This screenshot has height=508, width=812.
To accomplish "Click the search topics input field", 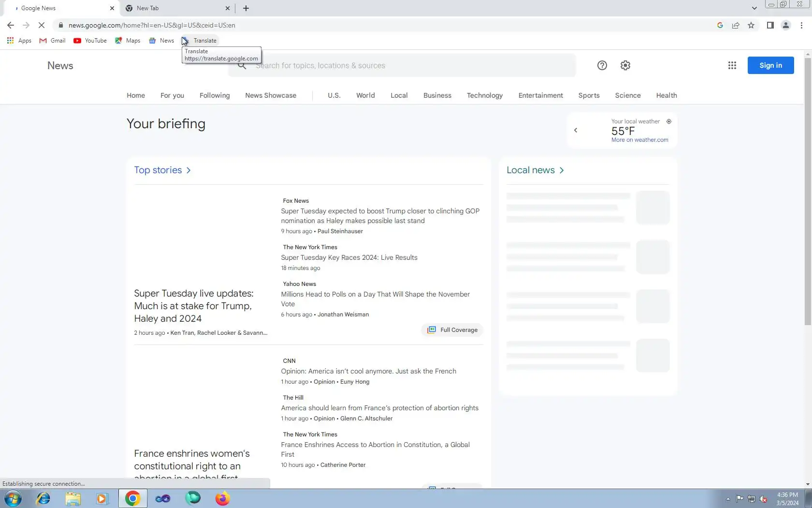I will [x=402, y=66].
